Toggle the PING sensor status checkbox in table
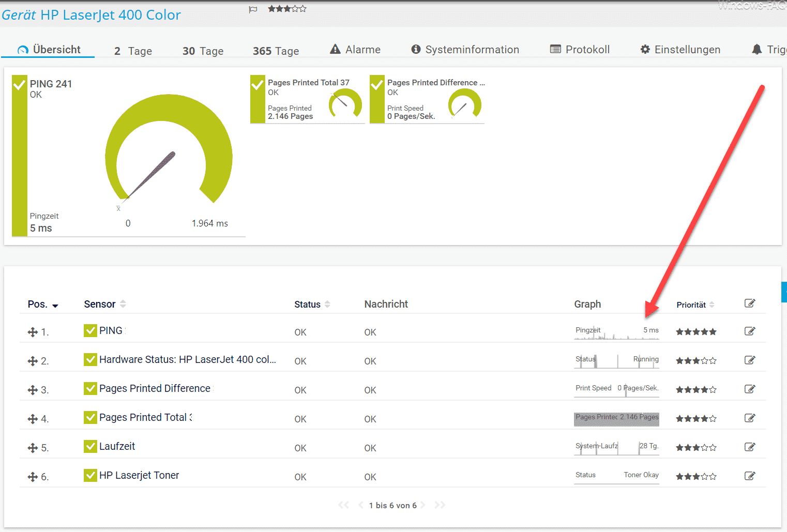Screen dimensions: 787x532 click(x=90, y=330)
